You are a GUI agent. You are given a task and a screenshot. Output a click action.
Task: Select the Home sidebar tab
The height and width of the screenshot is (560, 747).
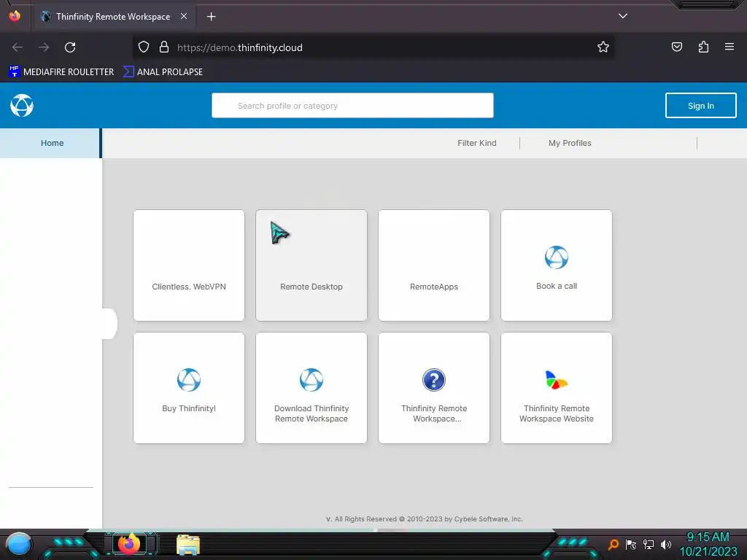tap(51, 143)
